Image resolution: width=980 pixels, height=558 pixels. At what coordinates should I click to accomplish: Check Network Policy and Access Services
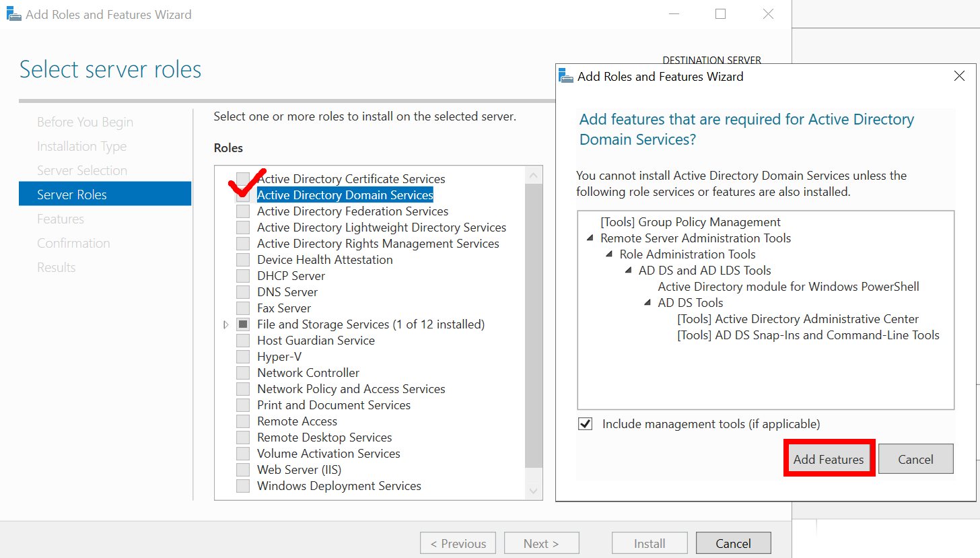point(243,389)
